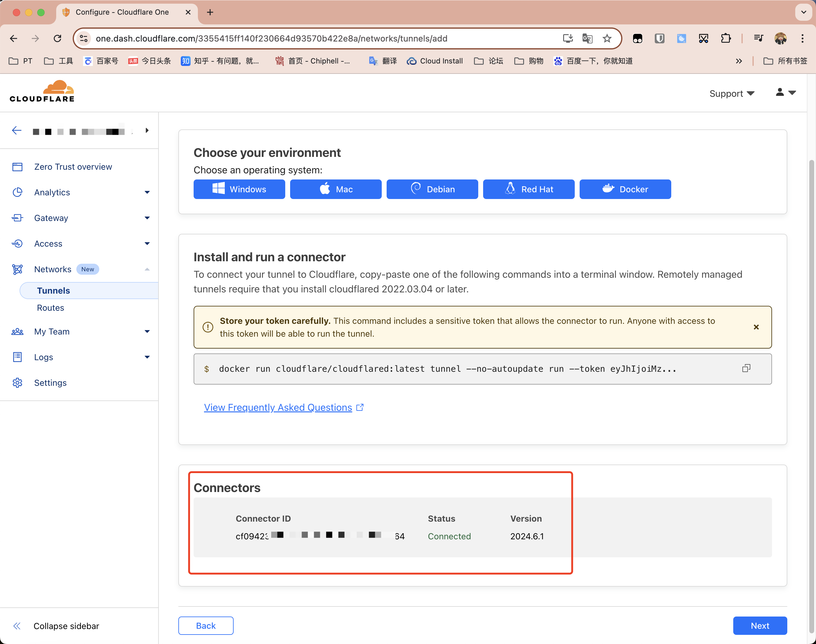The width and height of the screenshot is (816, 644).
Task: Show more bookmarks with double chevron
Action: pos(739,61)
